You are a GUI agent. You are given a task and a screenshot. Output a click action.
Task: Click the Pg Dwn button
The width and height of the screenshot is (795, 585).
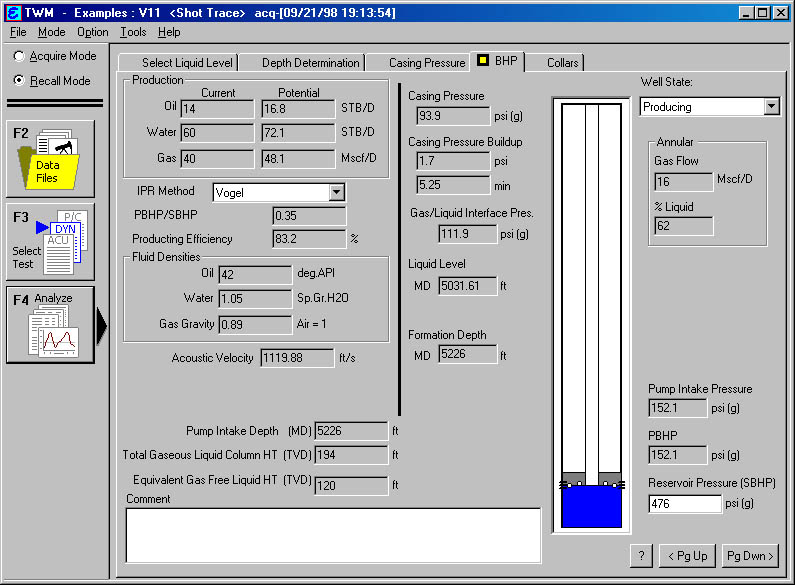point(750,556)
